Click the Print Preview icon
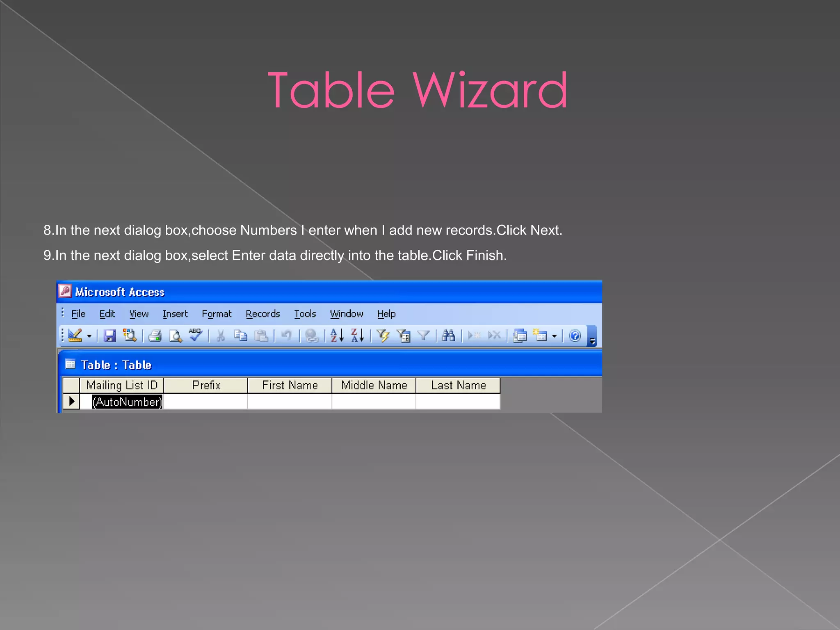Image resolution: width=840 pixels, height=630 pixels. pos(176,336)
